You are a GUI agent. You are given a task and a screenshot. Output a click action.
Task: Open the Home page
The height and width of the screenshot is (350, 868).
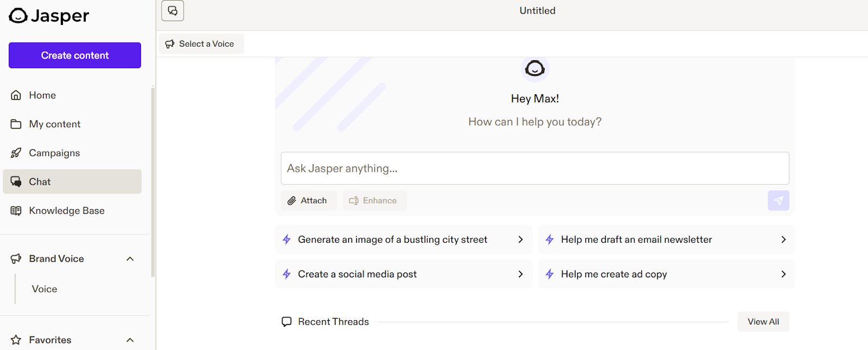[x=72, y=95]
